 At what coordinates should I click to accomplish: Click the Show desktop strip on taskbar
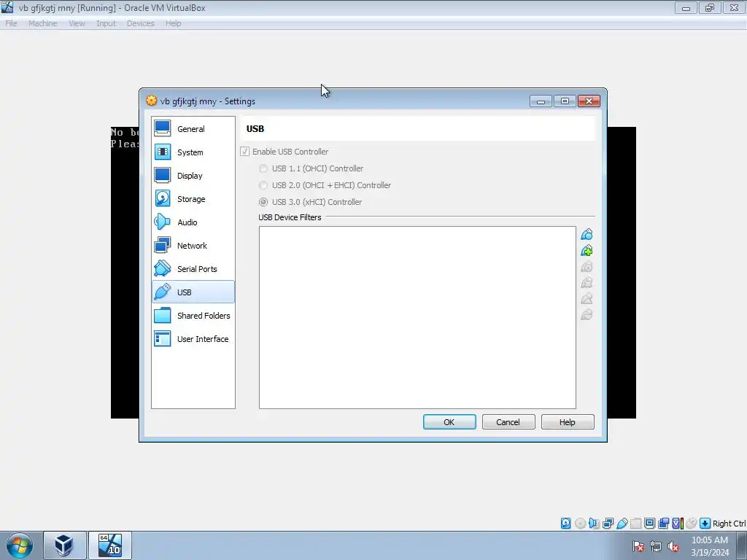click(742, 545)
